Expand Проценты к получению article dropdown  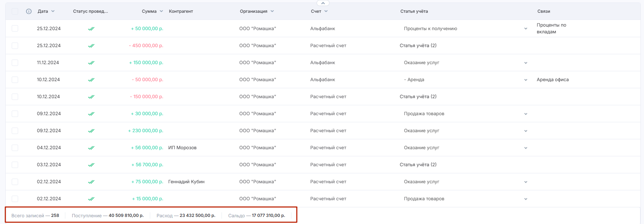(x=526, y=29)
